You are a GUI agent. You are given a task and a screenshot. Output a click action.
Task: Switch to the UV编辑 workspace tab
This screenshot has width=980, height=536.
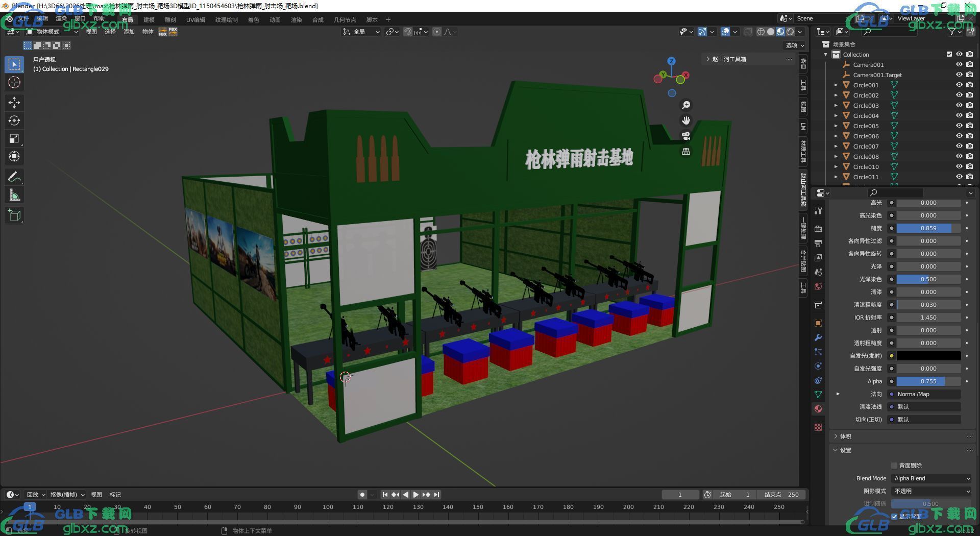(x=195, y=20)
